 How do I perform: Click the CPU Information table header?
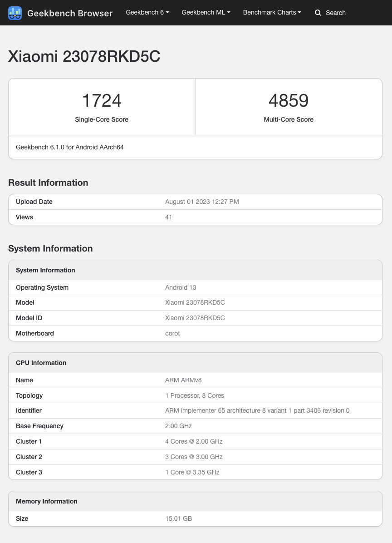pos(195,363)
